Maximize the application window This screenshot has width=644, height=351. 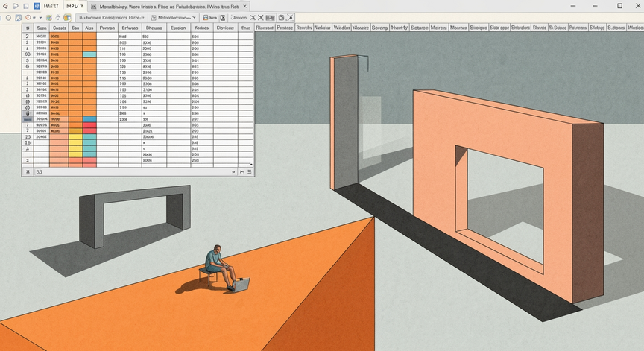click(x=619, y=6)
